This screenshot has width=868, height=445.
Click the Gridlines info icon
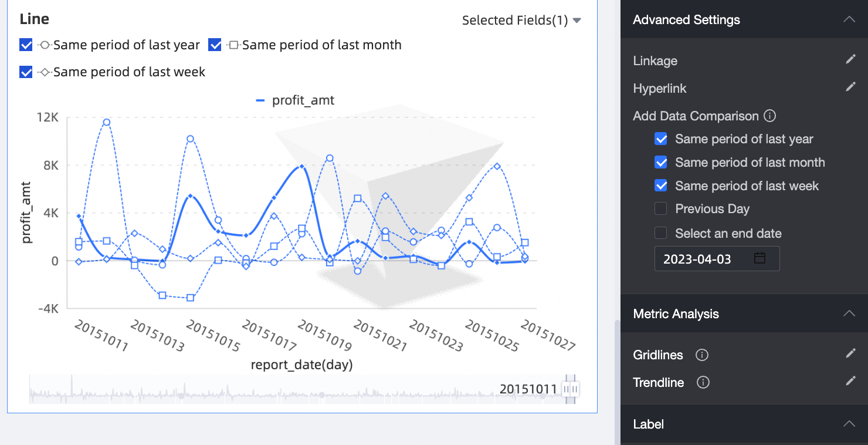click(x=701, y=355)
